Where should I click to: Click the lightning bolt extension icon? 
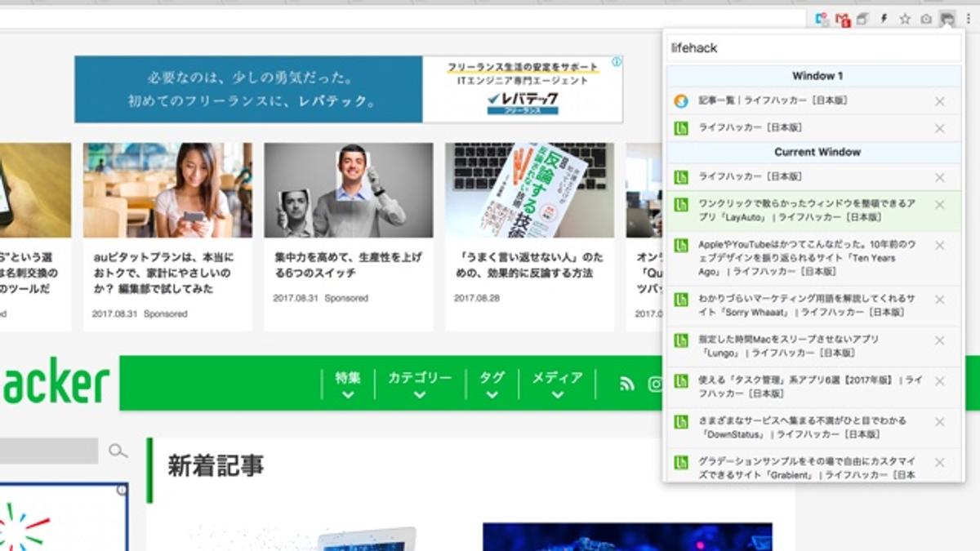[x=884, y=19]
